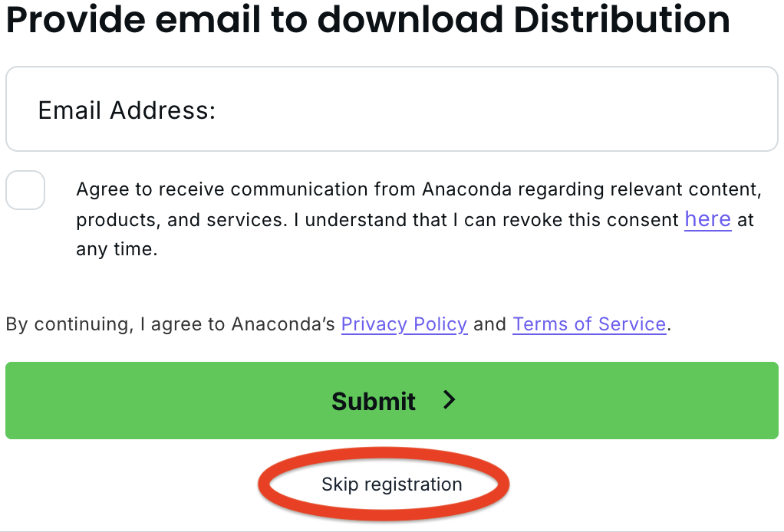Click the word 'Service' in the terms link
Screen dimensions: 784x532
pos(632,324)
